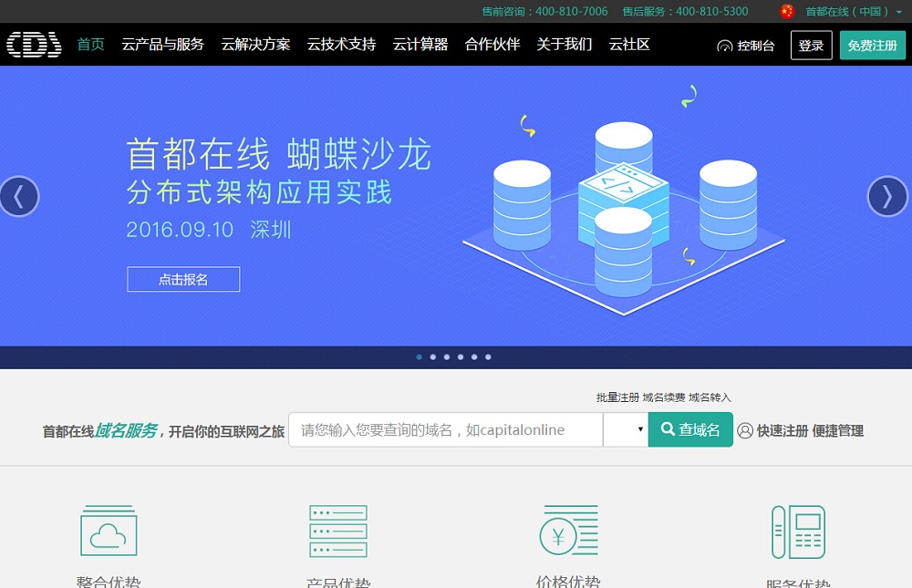Click the 价格优势 label
This screenshot has height=588, width=912.
pyautogui.click(x=568, y=581)
